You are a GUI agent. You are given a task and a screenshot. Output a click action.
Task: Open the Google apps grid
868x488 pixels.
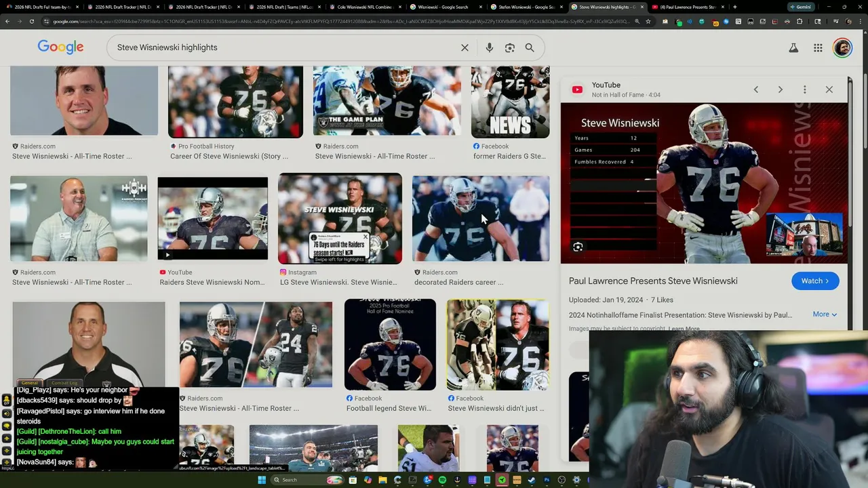pyautogui.click(x=818, y=47)
